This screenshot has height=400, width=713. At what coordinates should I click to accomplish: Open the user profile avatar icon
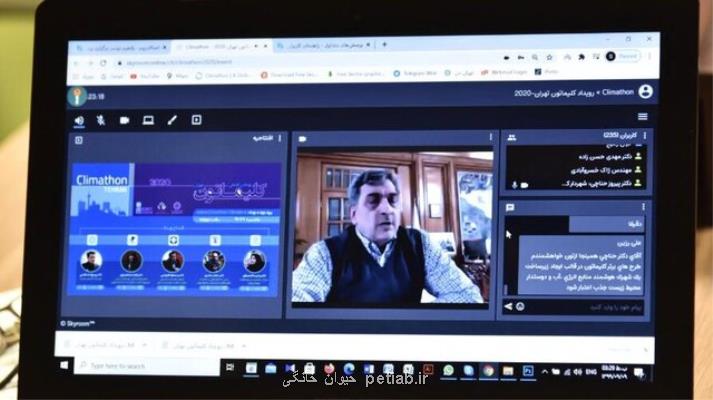(645, 92)
